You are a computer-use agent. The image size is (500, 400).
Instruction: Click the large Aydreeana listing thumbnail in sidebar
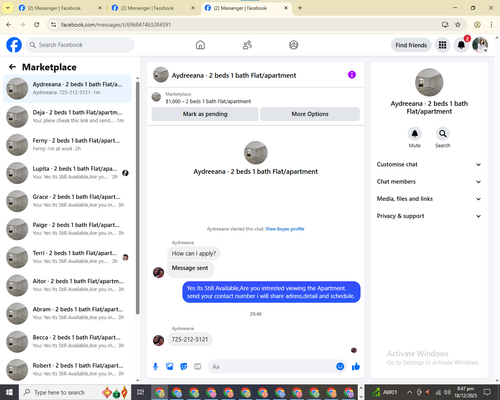point(429,82)
